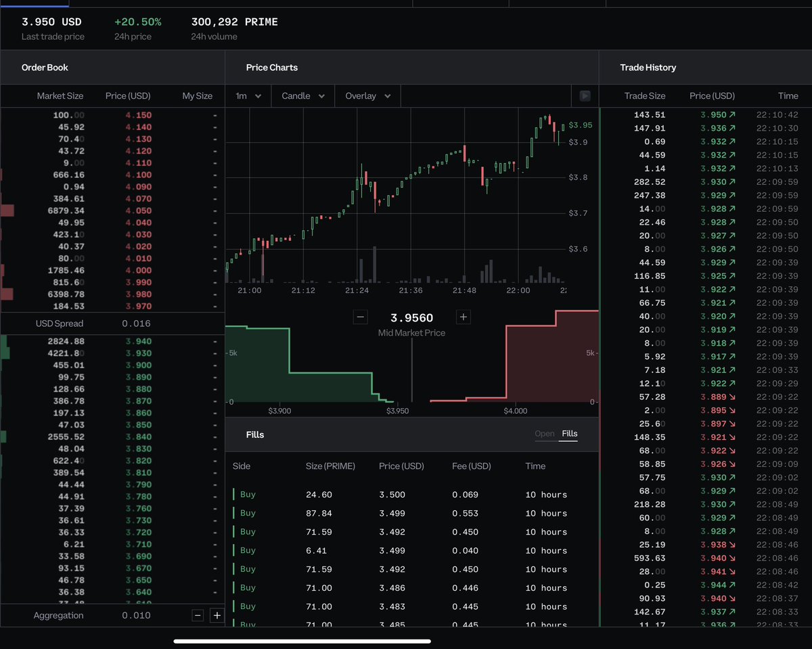Click the $3.95 current price label on chart
This screenshot has width=812, height=649.
(x=581, y=125)
